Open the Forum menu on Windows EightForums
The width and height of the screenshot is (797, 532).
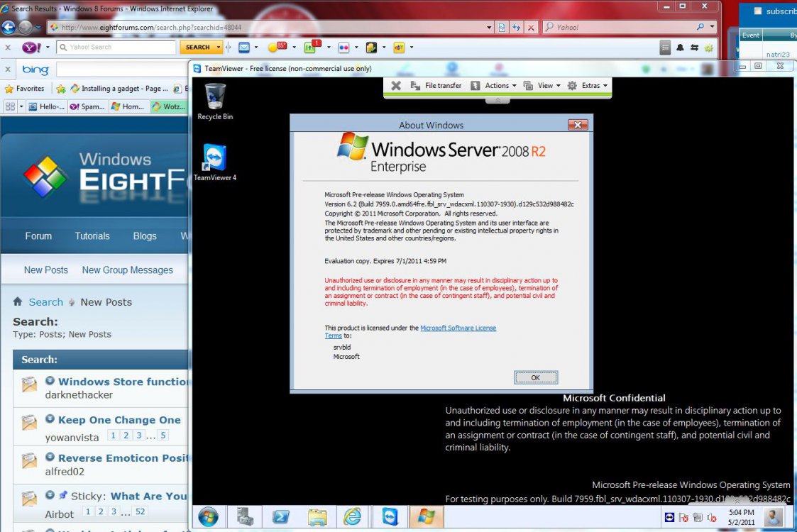38,236
